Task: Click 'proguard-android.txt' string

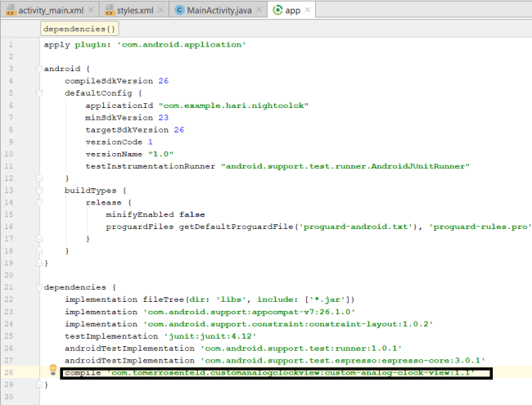Action: coord(358,227)
